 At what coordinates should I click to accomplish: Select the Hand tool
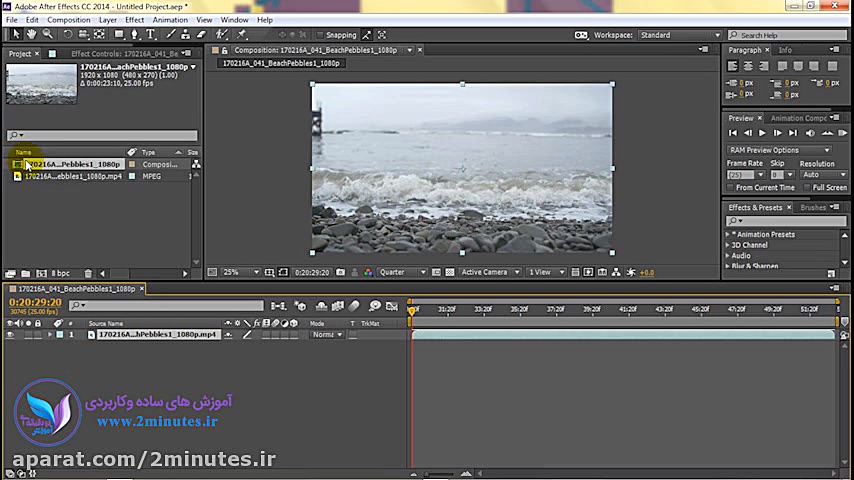[32, 34]
